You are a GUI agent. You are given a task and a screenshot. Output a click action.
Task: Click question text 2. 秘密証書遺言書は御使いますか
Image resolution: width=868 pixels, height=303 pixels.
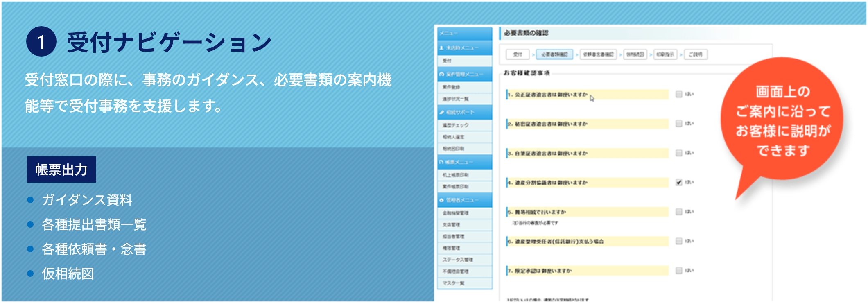(x=548, y=124)
